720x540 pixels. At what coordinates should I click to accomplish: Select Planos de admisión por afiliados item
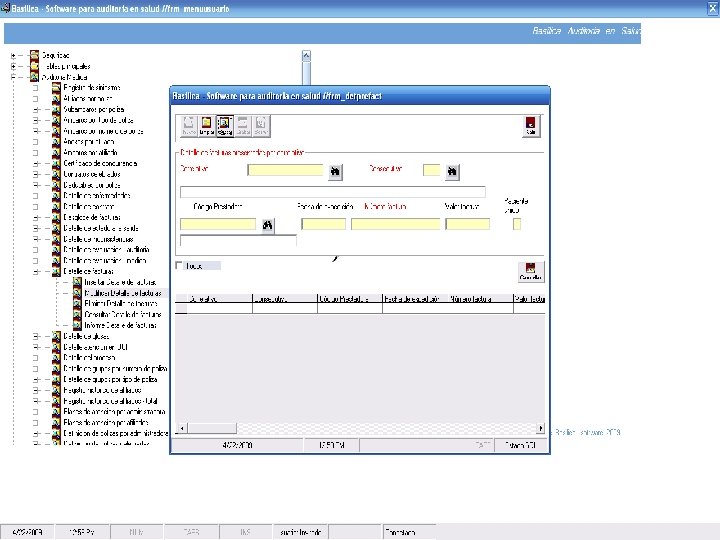tap(106, 422)
